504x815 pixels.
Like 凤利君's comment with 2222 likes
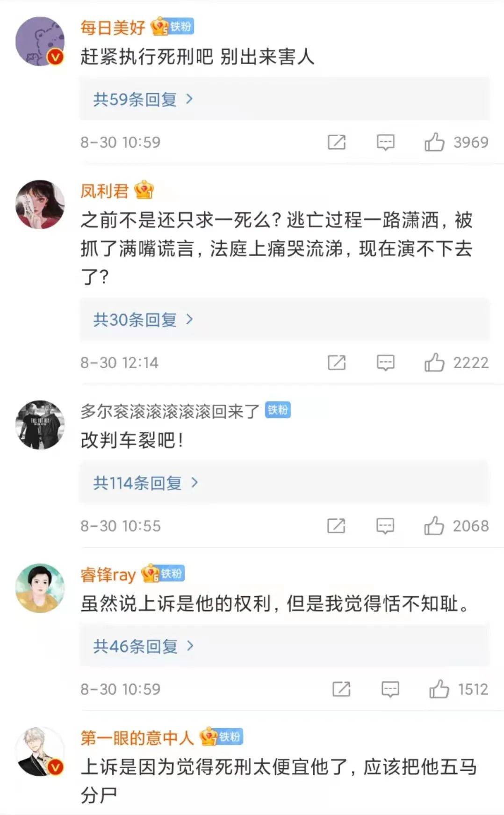(434, 362)
